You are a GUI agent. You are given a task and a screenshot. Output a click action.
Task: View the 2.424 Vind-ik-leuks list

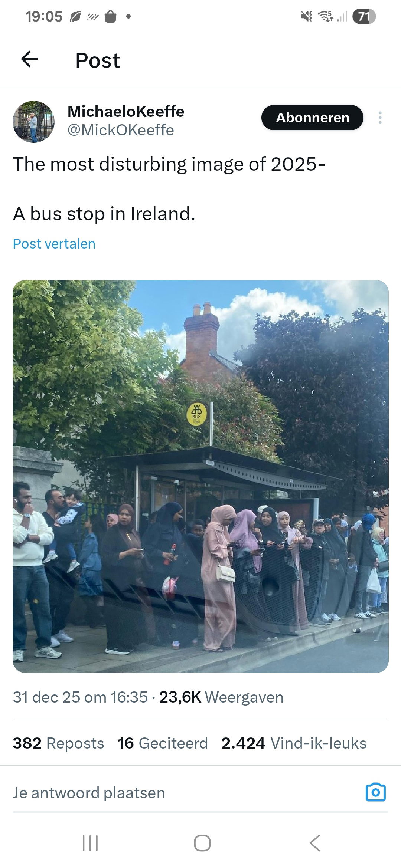point(294,743)
